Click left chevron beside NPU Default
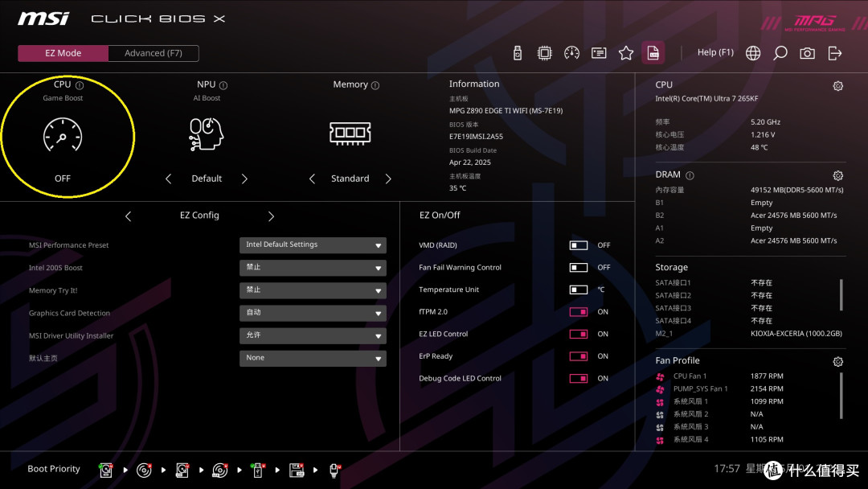This screenshot has width=868, height=489. point(168,179)
